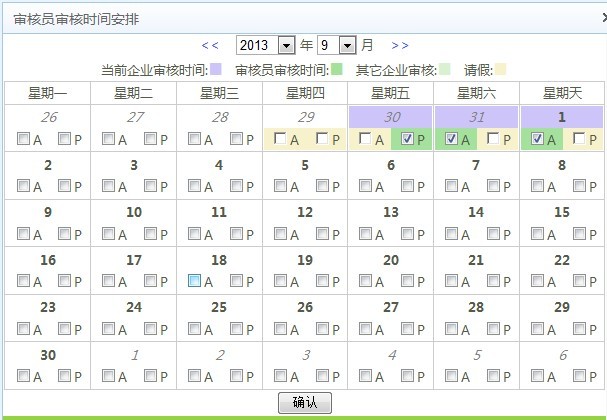Check the A checkbox for September 18
607x420 pixels.
[x=194, y=281]
